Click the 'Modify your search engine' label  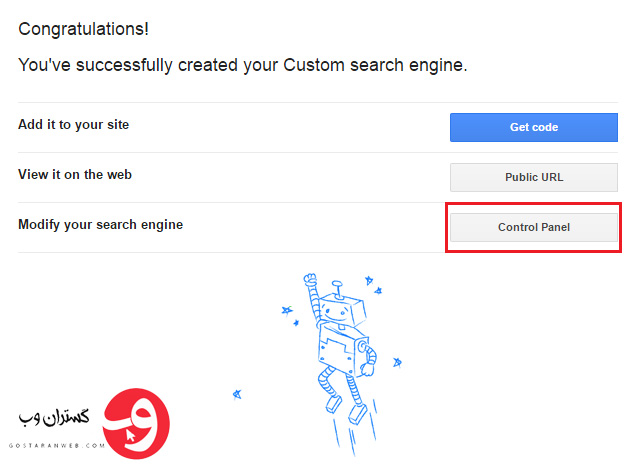[101, 225]
